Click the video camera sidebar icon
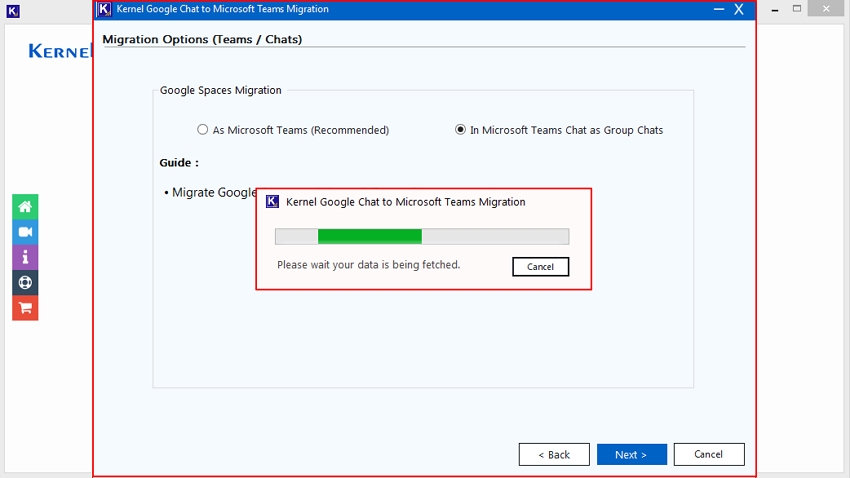This screenshot has width=850, height=478. click(25, 232)
